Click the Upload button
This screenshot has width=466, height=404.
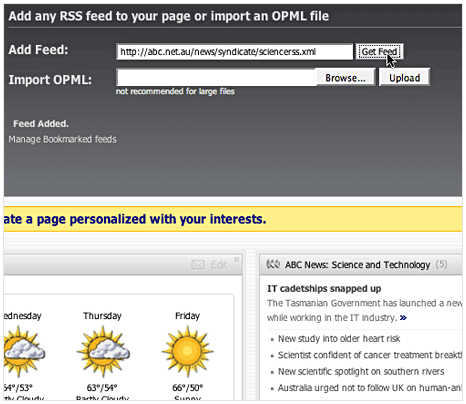pos(404,78)
